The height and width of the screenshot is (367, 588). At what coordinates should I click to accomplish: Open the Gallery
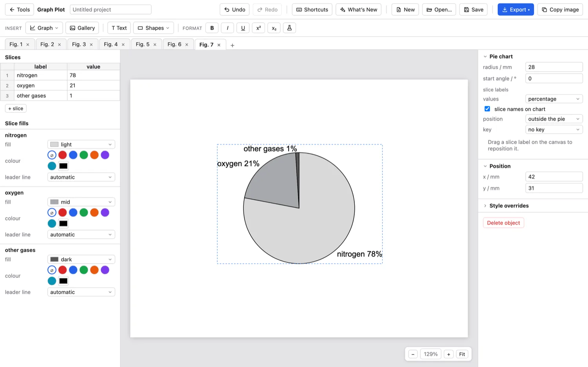tap(82, 28)
